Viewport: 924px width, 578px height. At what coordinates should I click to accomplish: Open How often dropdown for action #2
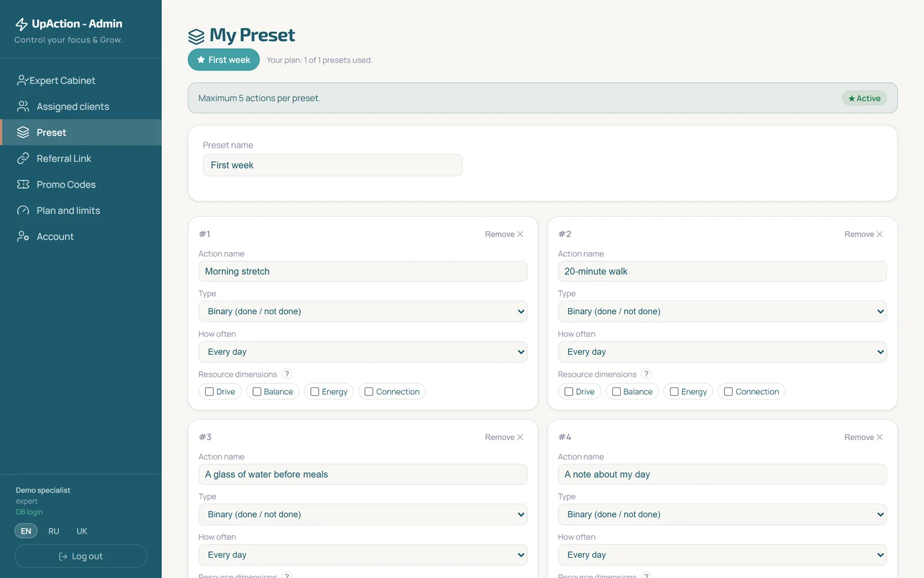722,352
